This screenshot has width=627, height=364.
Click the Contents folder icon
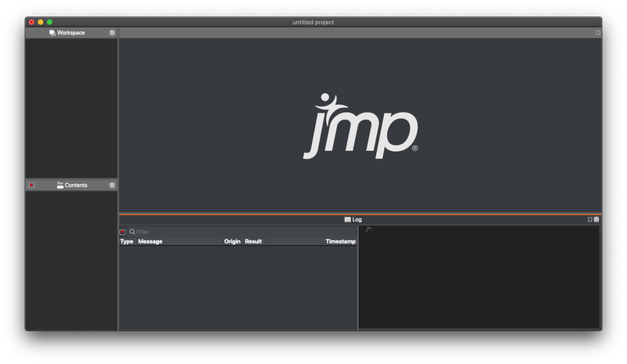(x=60, y=185)
